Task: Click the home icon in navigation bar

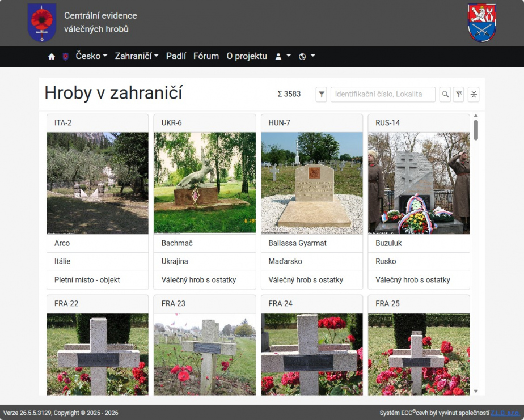Action: tap(52, 57)
